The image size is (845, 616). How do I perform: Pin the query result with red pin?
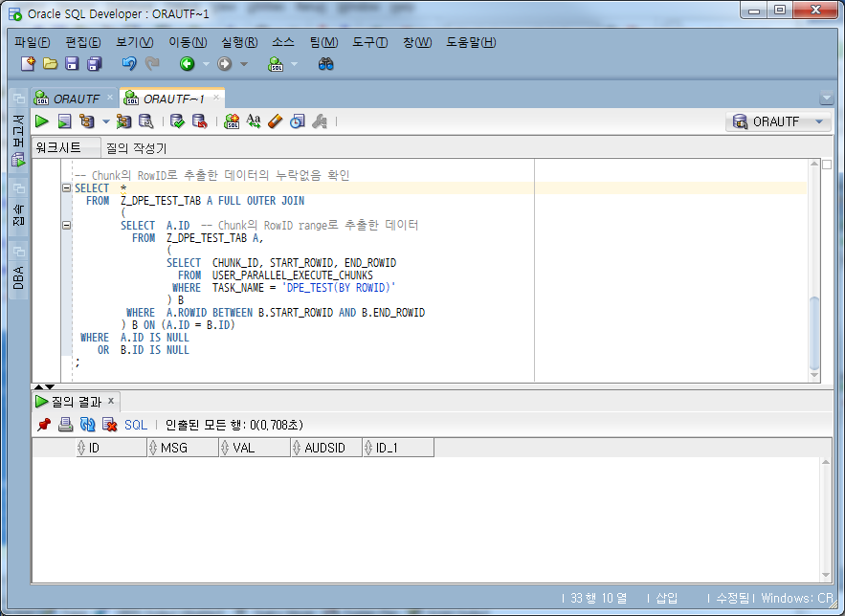[44, 425]
